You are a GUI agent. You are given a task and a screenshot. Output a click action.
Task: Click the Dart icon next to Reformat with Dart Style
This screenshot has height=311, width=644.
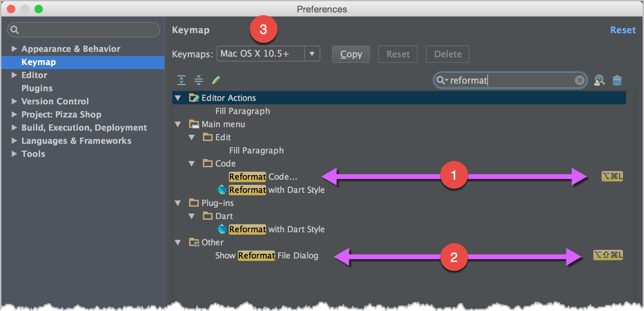[x=223, y=190]
